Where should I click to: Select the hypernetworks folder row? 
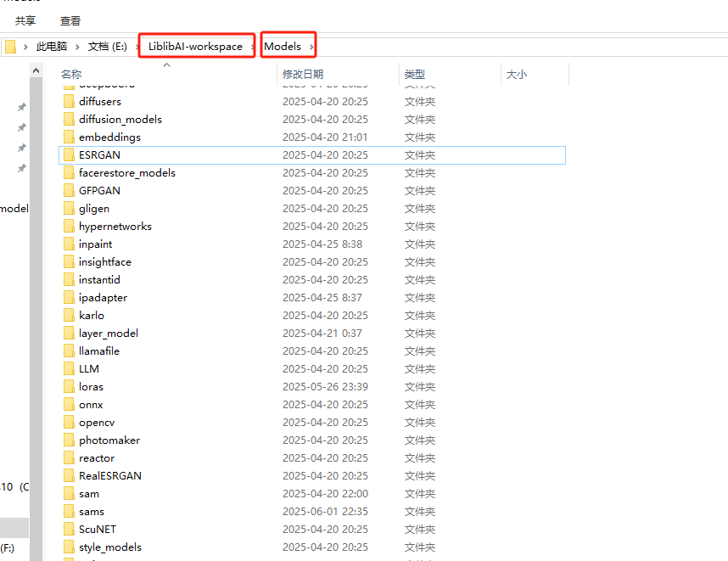click(x=115, y=227)
